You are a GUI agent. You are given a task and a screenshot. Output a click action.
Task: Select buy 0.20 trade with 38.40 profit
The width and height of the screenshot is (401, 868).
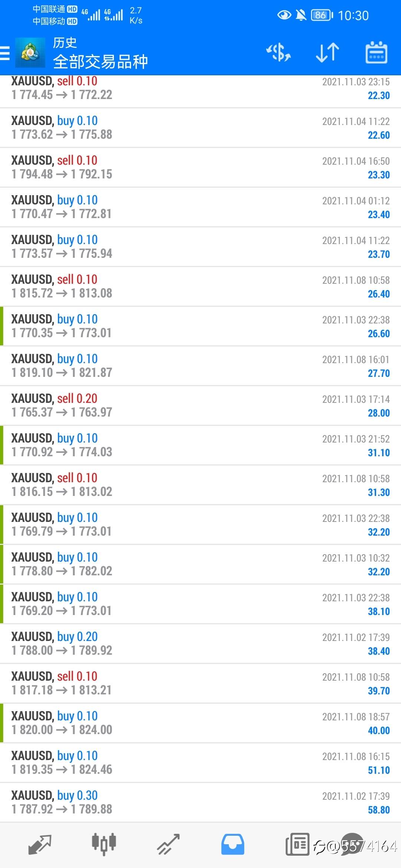pyautogui.click(x=200, y=644)
